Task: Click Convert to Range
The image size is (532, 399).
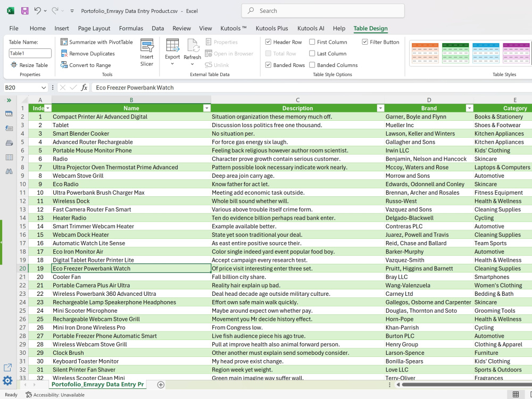Action: tap(86, 65)
